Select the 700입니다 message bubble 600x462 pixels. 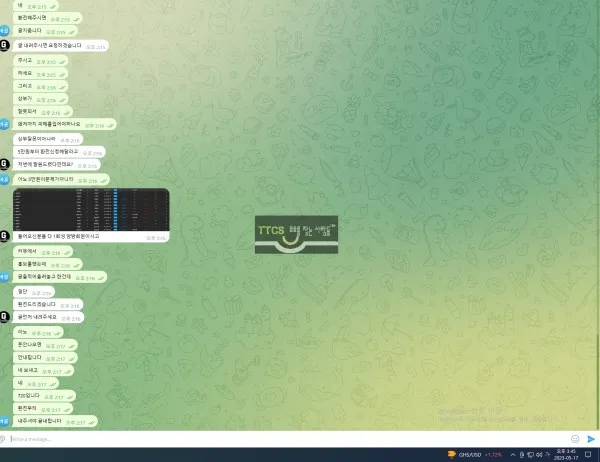(x=44, y=396)
